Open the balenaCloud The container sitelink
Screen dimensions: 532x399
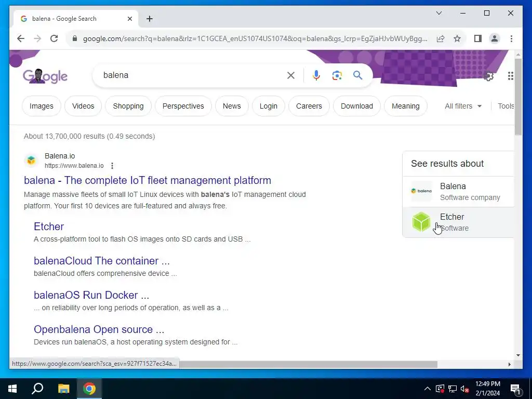pyautogui.click(x=102, y=261)
